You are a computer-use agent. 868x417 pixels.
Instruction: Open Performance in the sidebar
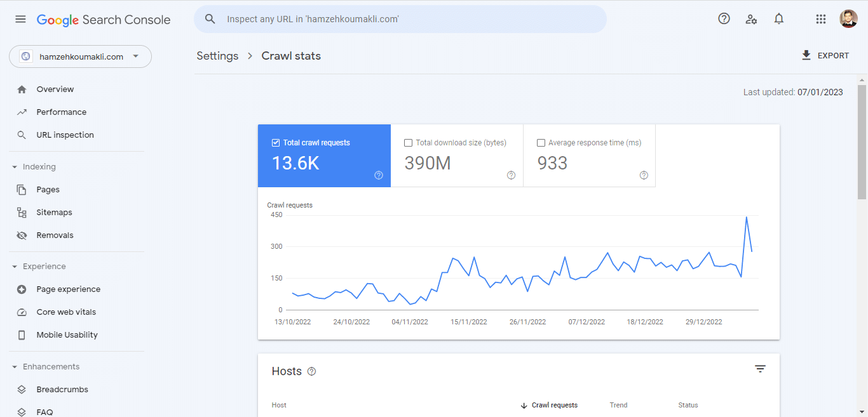point(61,112)
